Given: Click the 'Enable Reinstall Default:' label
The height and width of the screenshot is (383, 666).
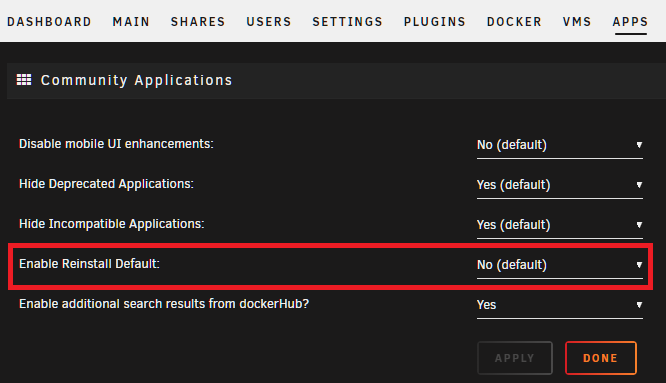Looking at the screenshot, I should (89, 264).
